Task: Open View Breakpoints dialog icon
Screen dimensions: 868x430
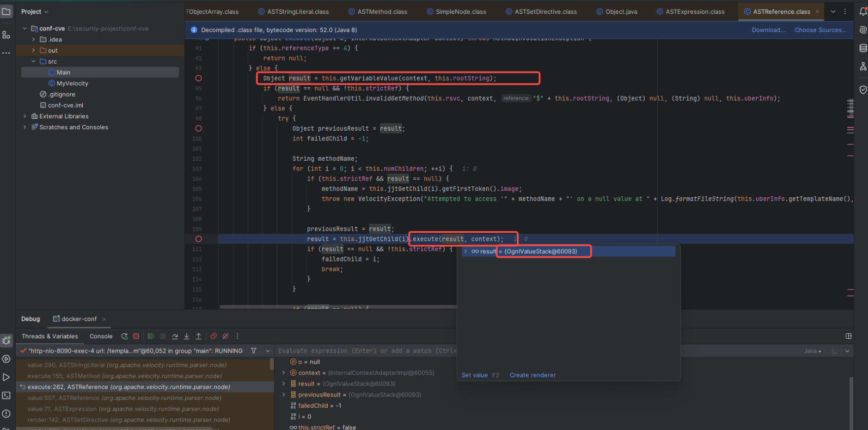Action: [213, 336]
